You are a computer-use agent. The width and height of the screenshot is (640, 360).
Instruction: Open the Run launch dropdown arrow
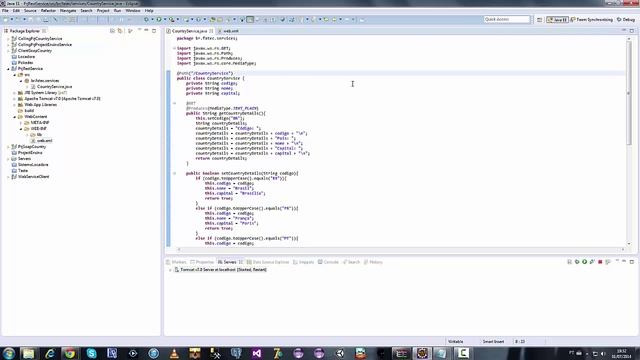165,19
